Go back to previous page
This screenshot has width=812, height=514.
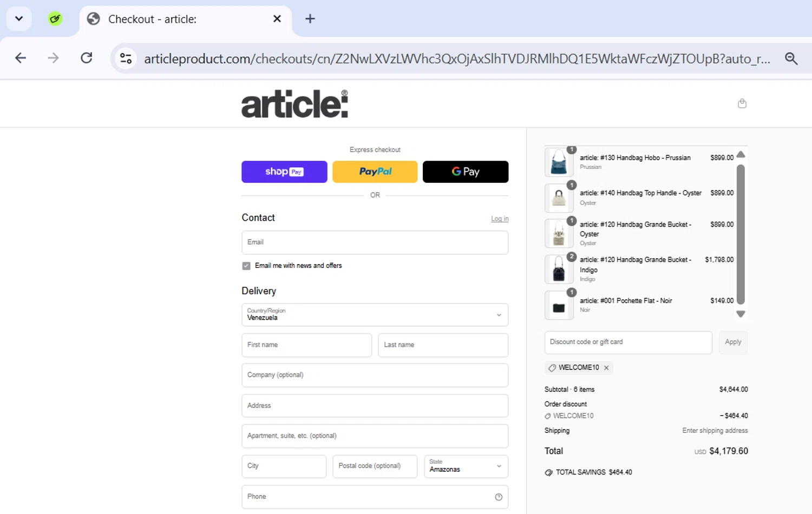[x=21, y=58]
